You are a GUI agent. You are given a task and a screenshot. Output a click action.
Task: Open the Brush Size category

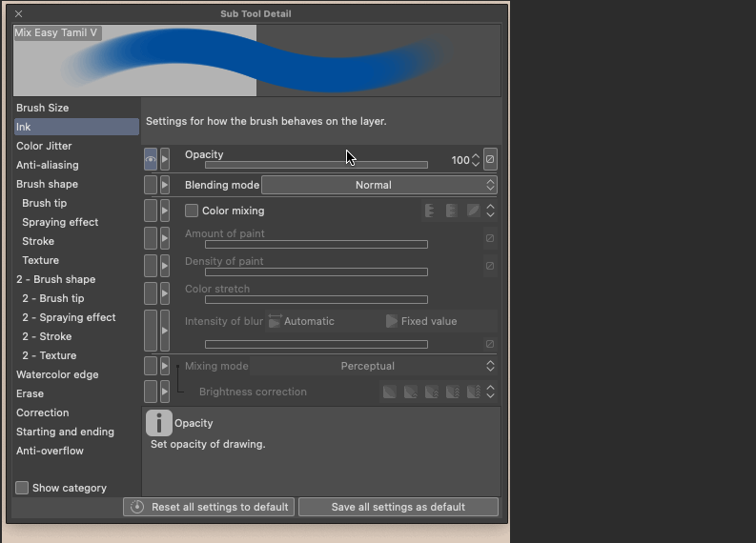point(76,108)
